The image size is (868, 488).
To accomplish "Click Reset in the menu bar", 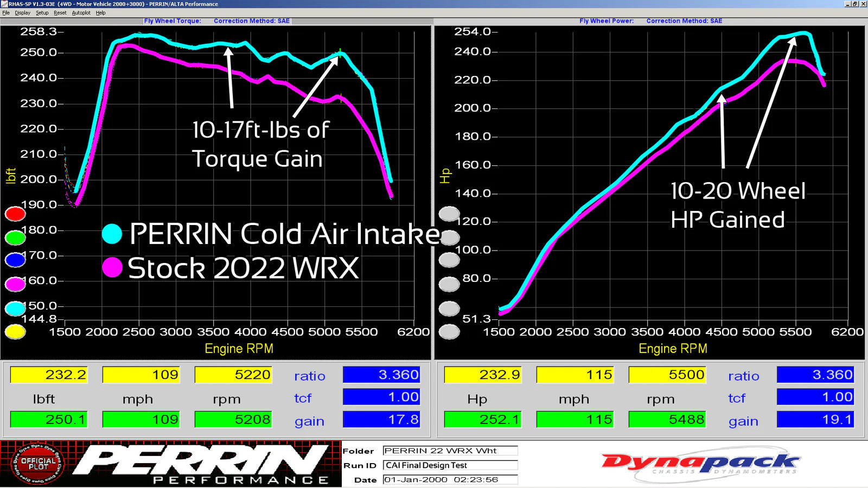I will [60, 12].
